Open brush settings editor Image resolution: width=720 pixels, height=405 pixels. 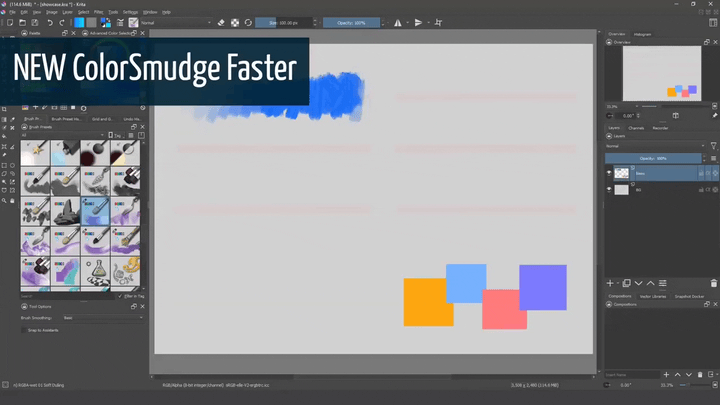[x=120, y=22]
